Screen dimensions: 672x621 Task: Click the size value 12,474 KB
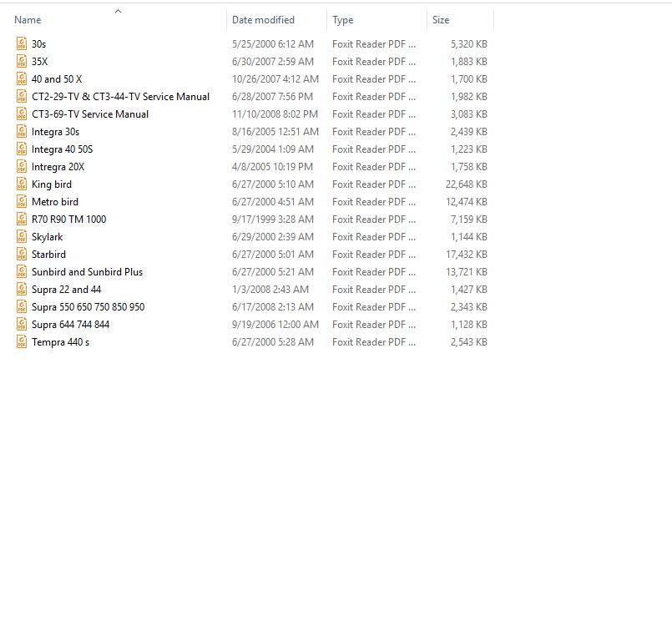tap(467, 202)
